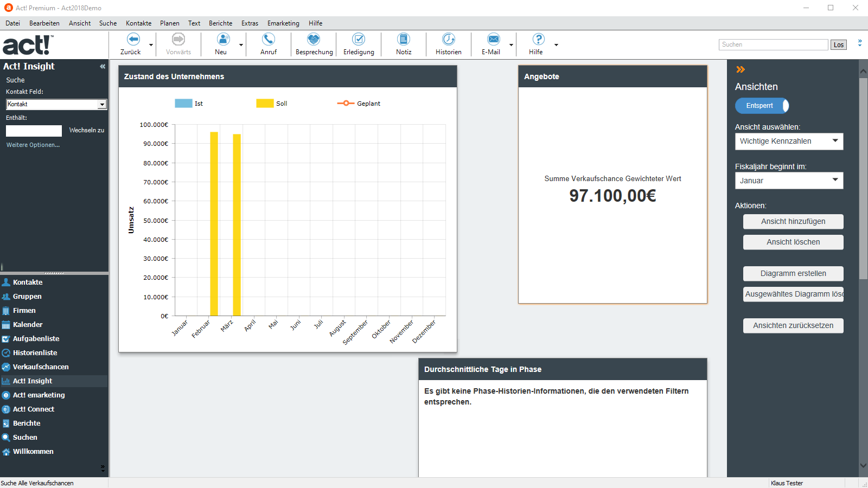Click the Enthält text input field

point(34,131)
